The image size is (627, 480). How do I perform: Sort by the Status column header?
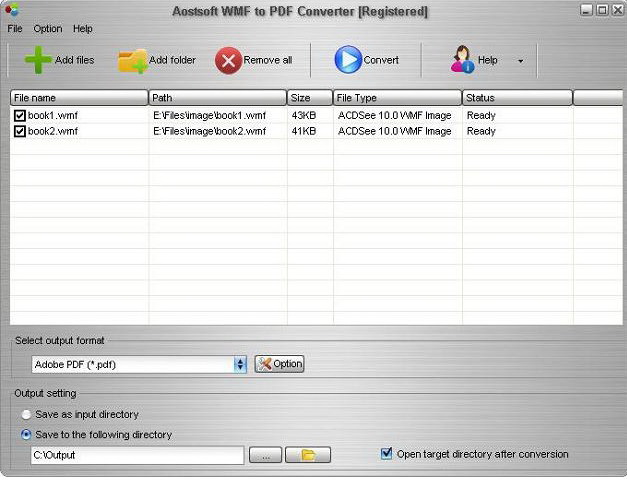517,98
